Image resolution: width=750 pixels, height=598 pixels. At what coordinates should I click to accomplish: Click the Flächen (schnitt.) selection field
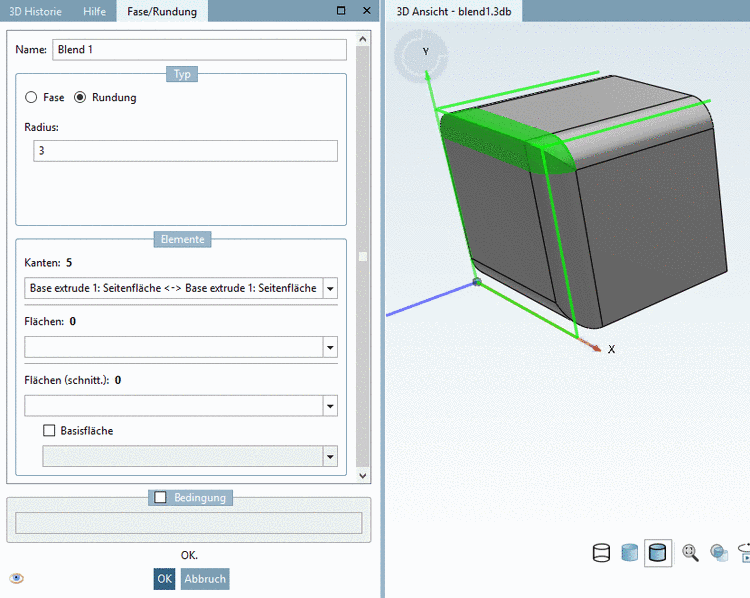point(174,406)
